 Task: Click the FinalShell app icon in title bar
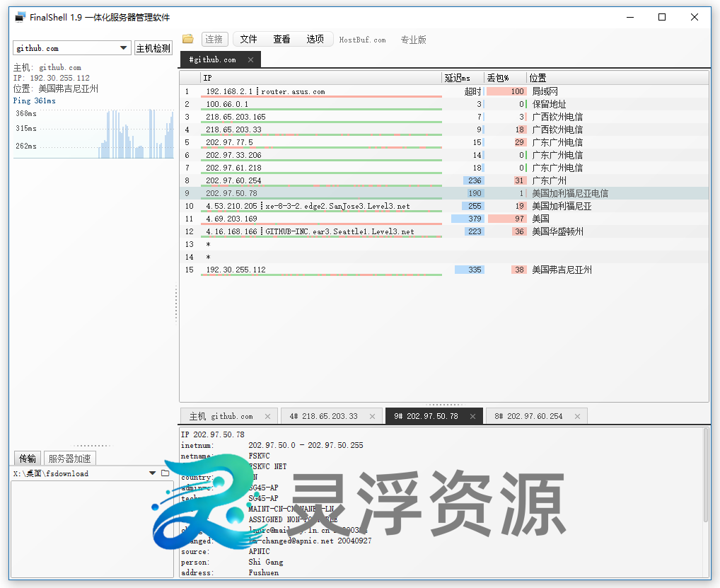(x=20, y=18)
